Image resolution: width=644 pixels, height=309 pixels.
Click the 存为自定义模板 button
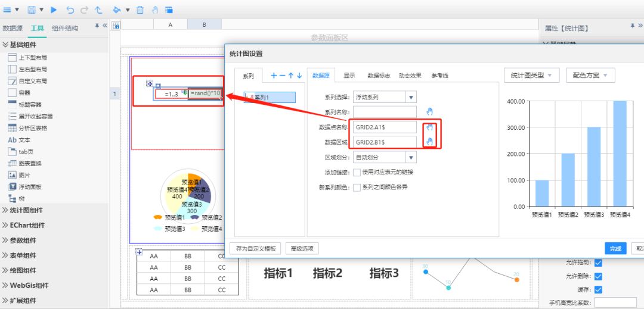pos(255,248)
